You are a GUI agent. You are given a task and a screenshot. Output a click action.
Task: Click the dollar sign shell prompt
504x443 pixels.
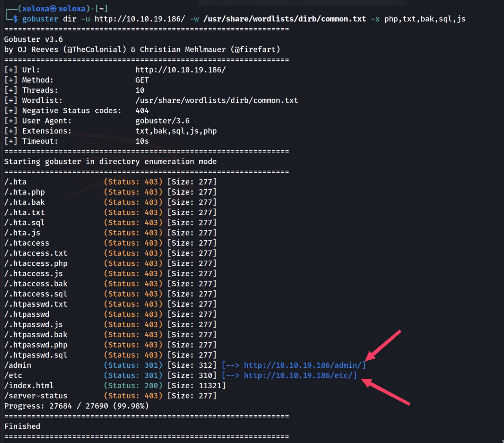click(16, 19)
